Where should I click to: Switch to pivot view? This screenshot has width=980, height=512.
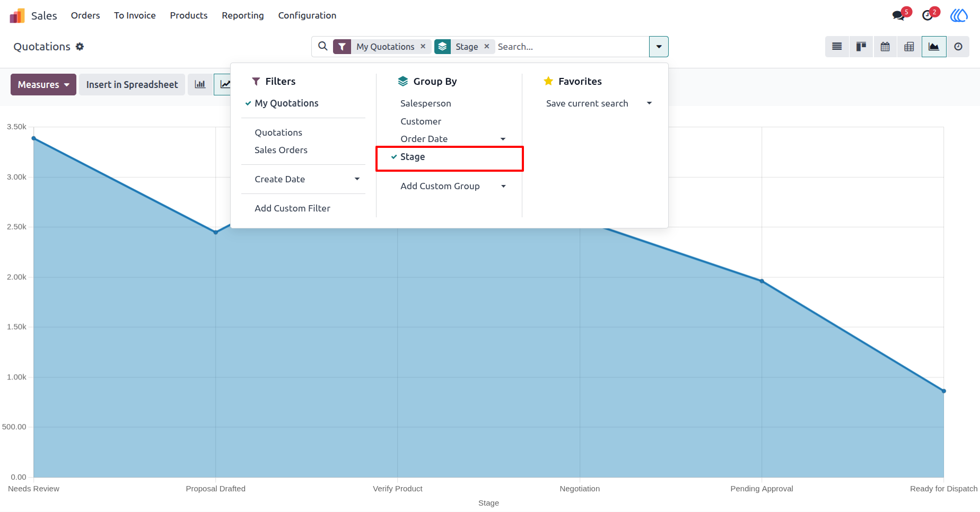[909, 47]
